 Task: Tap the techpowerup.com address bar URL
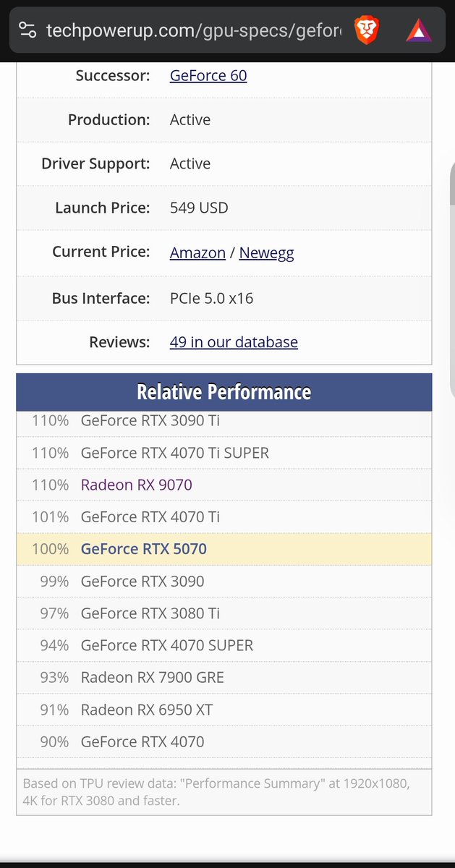193,30
